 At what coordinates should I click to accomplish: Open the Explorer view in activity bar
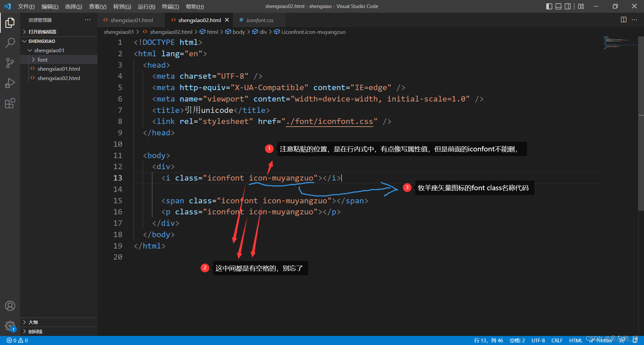pos(10,23)
